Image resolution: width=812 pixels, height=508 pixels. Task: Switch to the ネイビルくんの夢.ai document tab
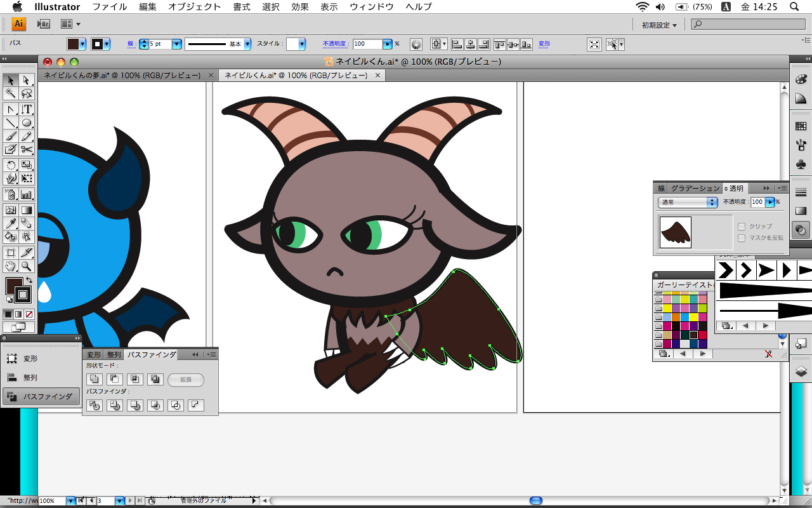[x=122, y=75]
